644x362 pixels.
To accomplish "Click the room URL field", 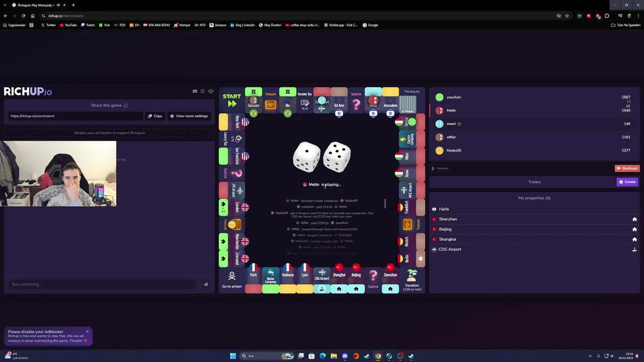I will 75,116.
